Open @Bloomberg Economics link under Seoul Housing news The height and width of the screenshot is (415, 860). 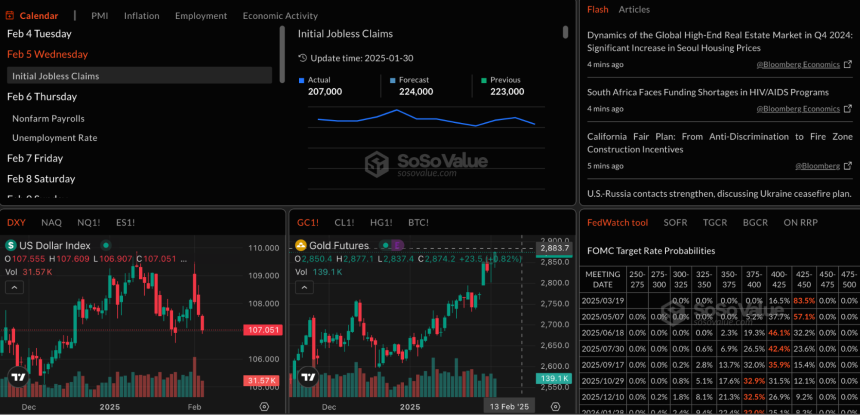coord(798,64)
